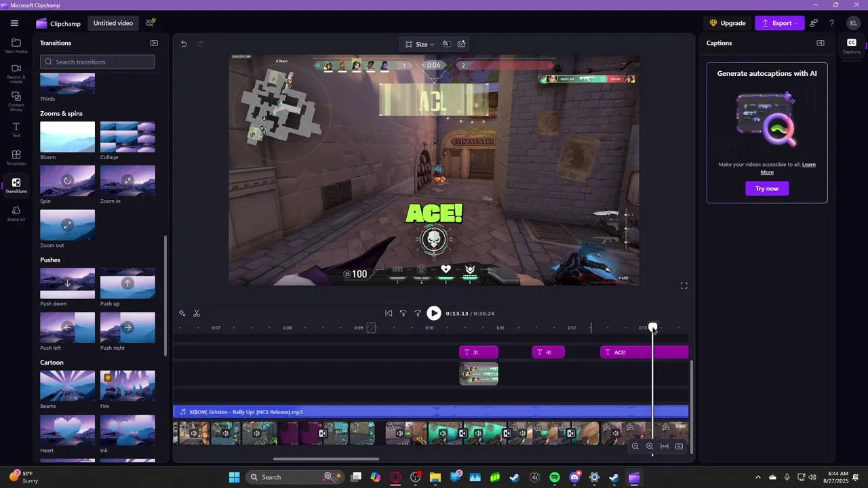Open the Captions tab
Viewport: 868px width, 488px height.
tap(852, 46)
